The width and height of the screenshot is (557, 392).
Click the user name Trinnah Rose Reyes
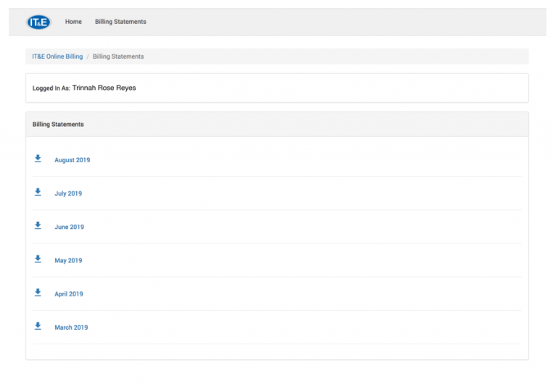pyautogui.click(x=104, y=88)
